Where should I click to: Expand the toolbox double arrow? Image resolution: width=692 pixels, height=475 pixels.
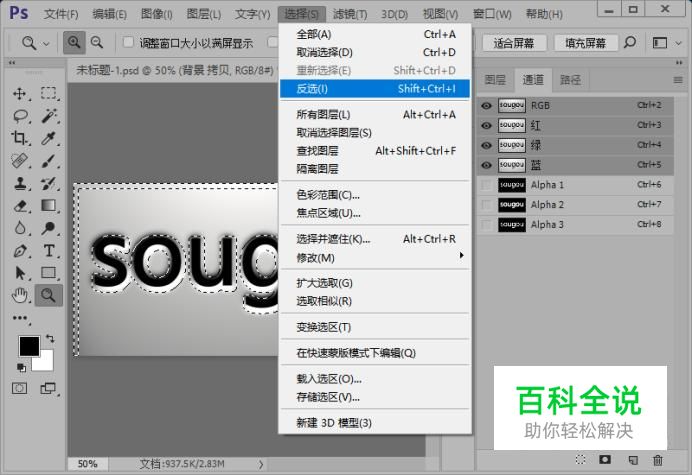(x=12, y=63)
